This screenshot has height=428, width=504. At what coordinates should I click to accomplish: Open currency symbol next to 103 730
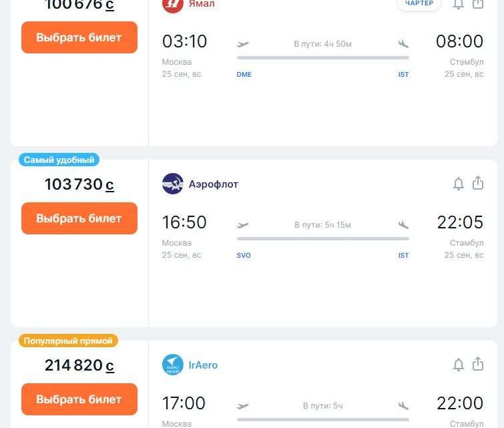click(x=109, y=185)
